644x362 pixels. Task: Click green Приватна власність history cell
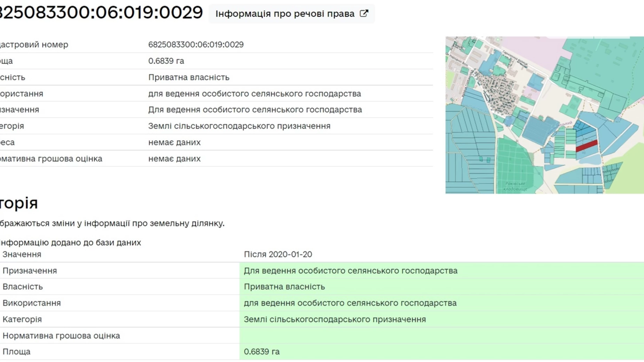284,286
